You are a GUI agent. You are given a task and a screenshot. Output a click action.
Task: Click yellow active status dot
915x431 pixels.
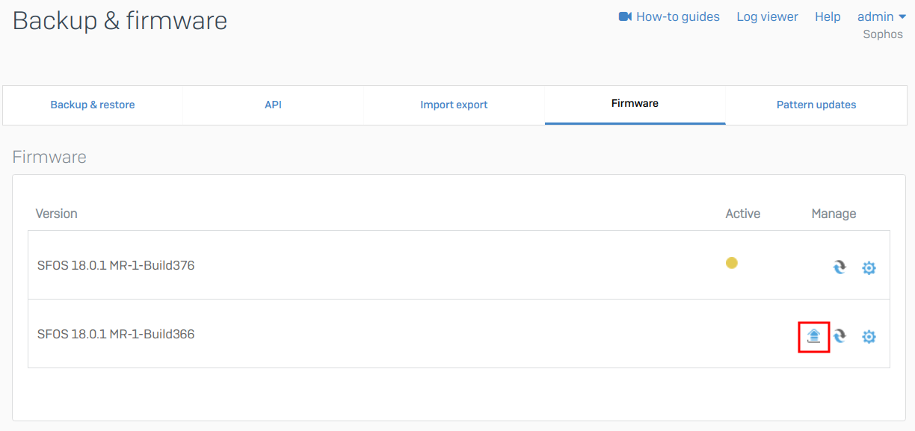pyautogui.click(x=731, y=263)
